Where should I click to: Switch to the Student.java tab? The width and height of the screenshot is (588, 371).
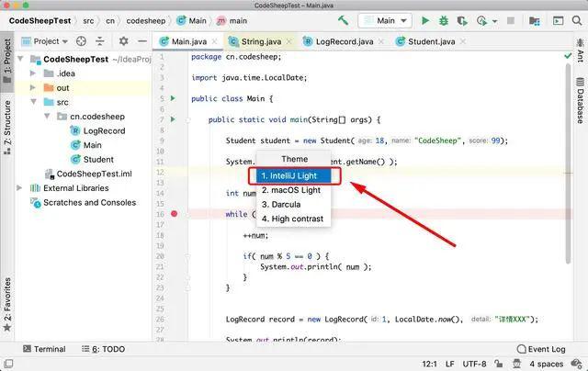431,41
